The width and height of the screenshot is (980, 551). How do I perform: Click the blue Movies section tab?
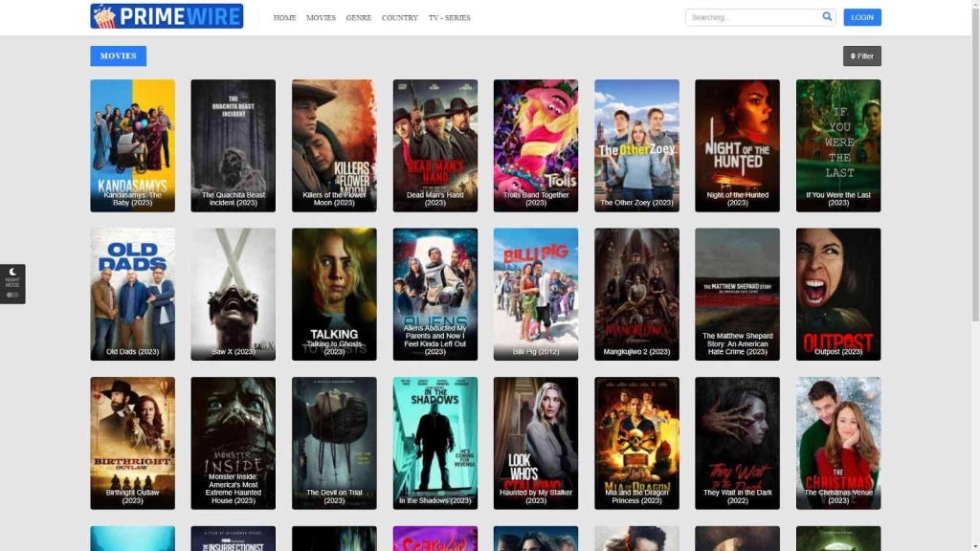click(118, 56)
